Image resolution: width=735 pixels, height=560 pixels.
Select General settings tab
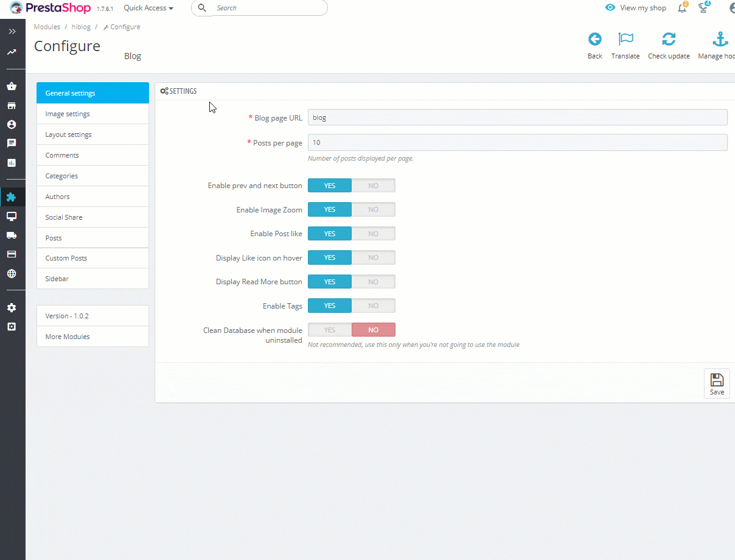[92, 93]
